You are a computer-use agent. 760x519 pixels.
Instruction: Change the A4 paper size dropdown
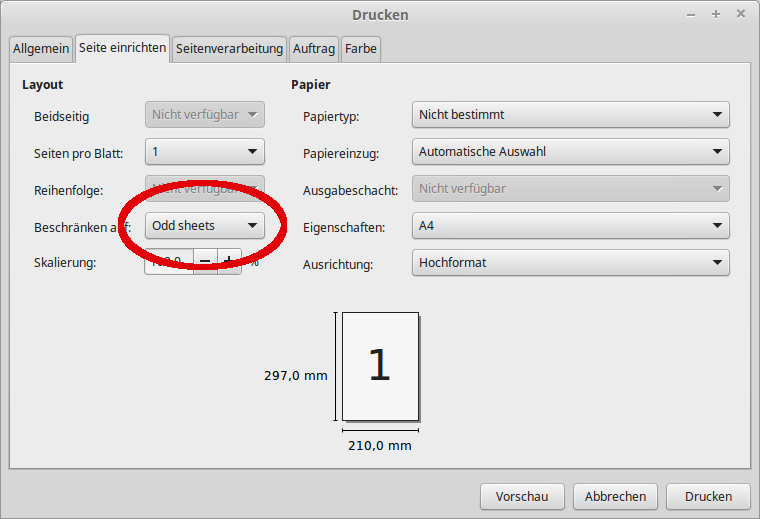(x=570, y=226)
